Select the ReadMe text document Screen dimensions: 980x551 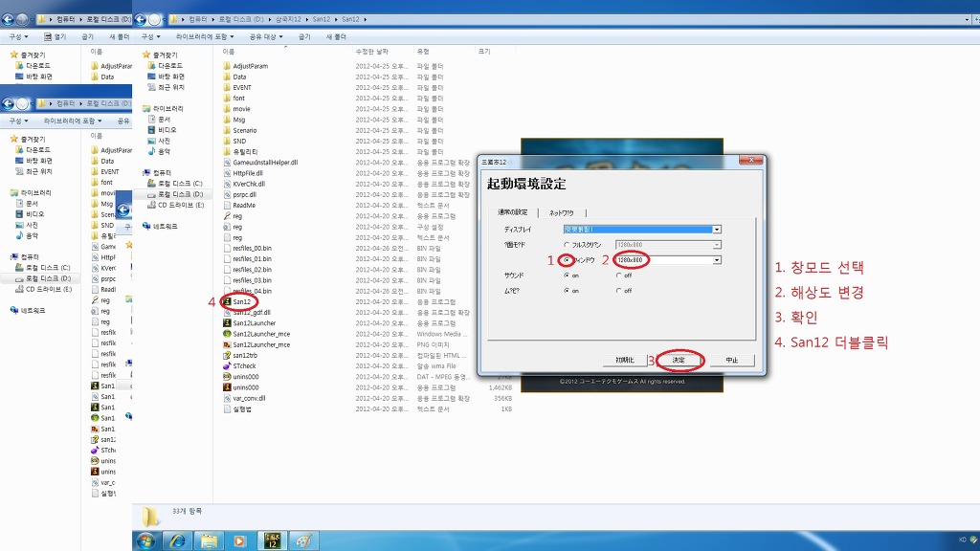(x=239, y=205)
